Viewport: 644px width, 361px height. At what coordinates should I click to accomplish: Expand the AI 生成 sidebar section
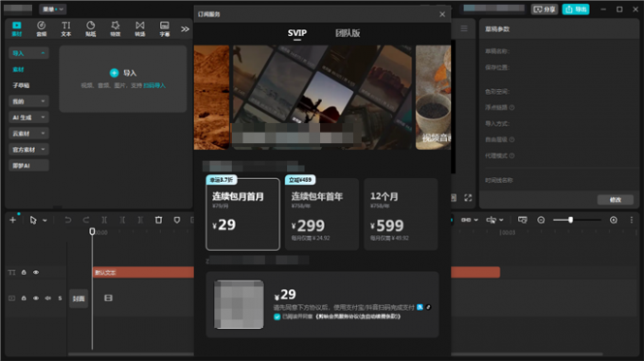28,117
